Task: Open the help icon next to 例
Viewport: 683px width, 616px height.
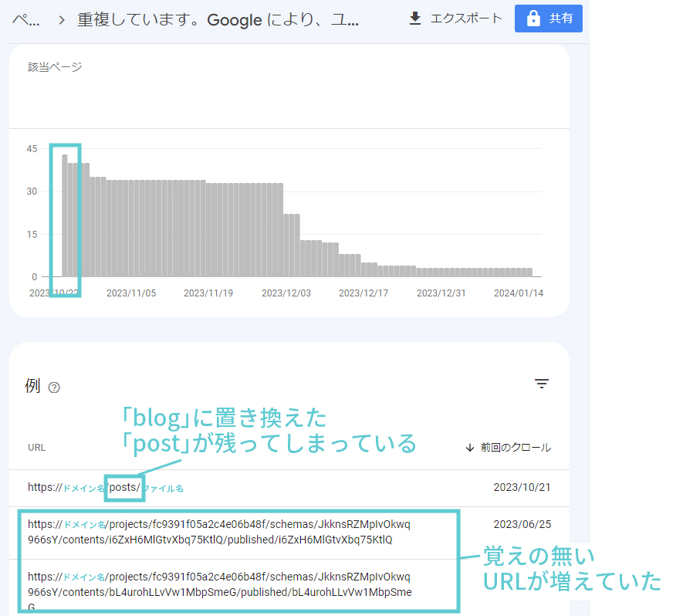Action: pyautogui.click(x=54, y=388)
